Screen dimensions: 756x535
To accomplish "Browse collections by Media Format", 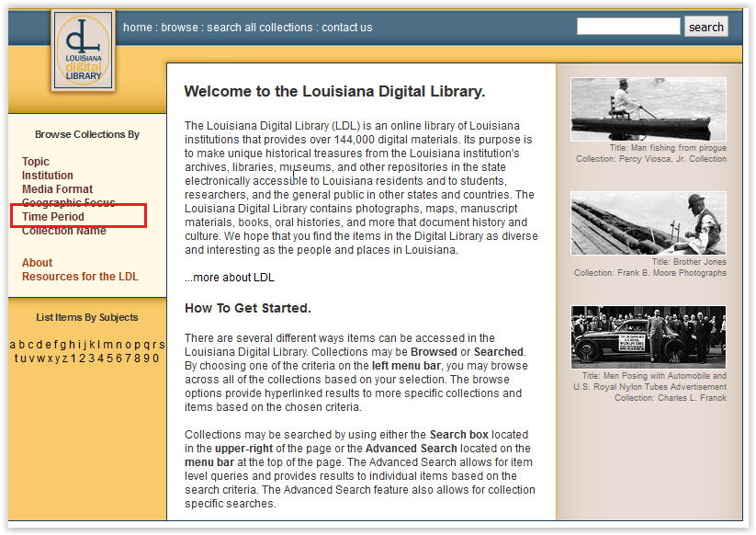I will point(57,189).
